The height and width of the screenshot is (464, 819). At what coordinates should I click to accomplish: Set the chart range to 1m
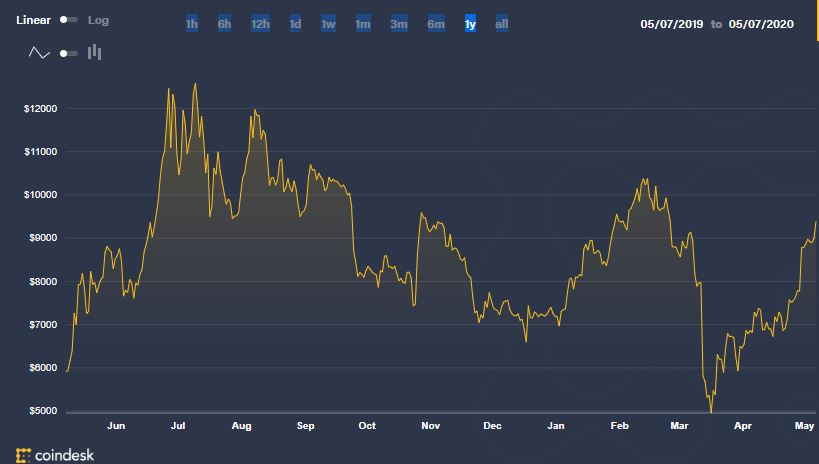click(363, 24)
